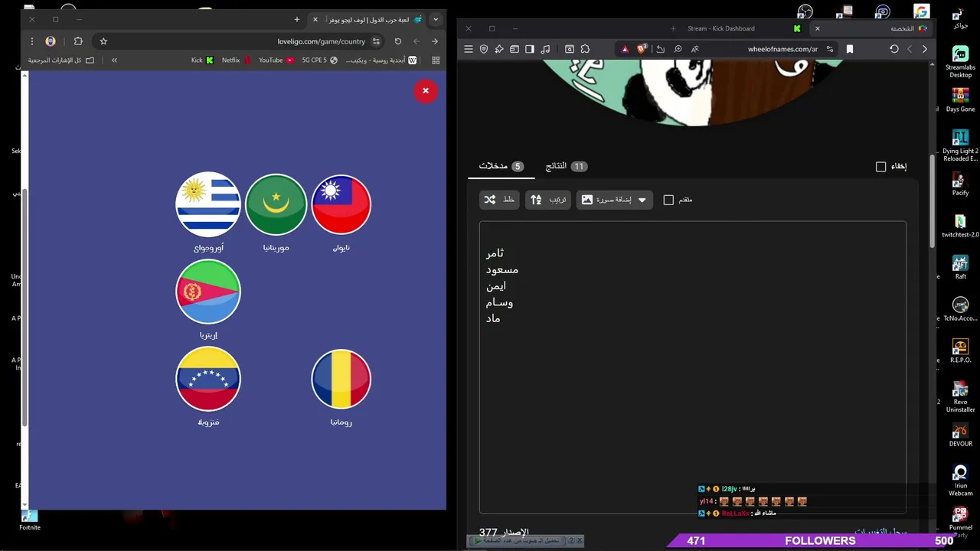This screenshot has height=551, width=980.
Task: Open Iriun Webcam desktop shortcut
Action: 960,481
